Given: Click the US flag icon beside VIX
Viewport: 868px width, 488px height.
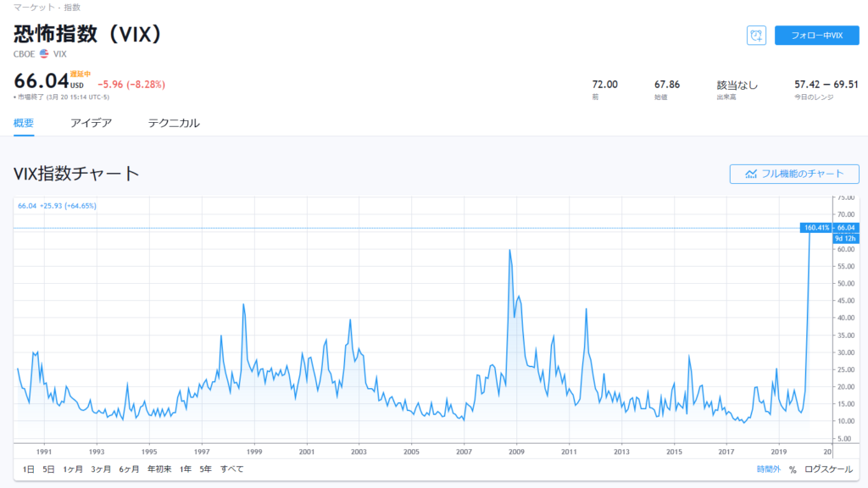Looking at the screenshot, I should click(44, 54).
